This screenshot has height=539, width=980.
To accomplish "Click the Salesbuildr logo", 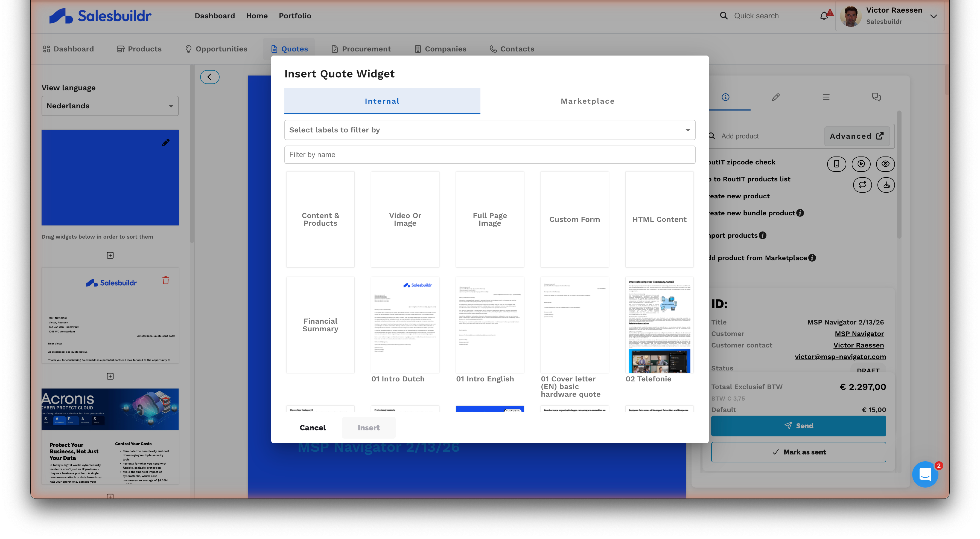I will tap(100, 16).
